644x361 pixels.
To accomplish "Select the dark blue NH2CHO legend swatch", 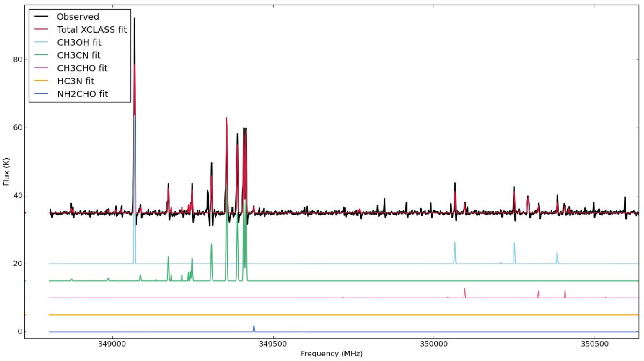I will (x=42, y=94).
